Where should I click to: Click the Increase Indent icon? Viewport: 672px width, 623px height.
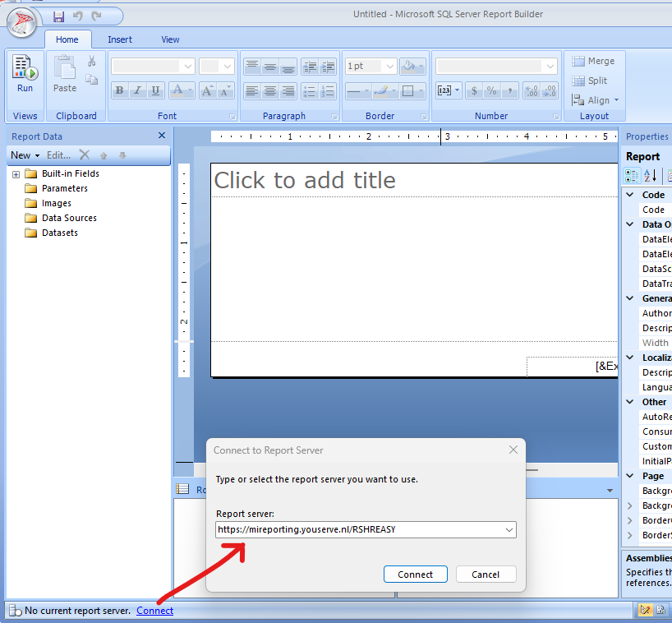[328, 67]
